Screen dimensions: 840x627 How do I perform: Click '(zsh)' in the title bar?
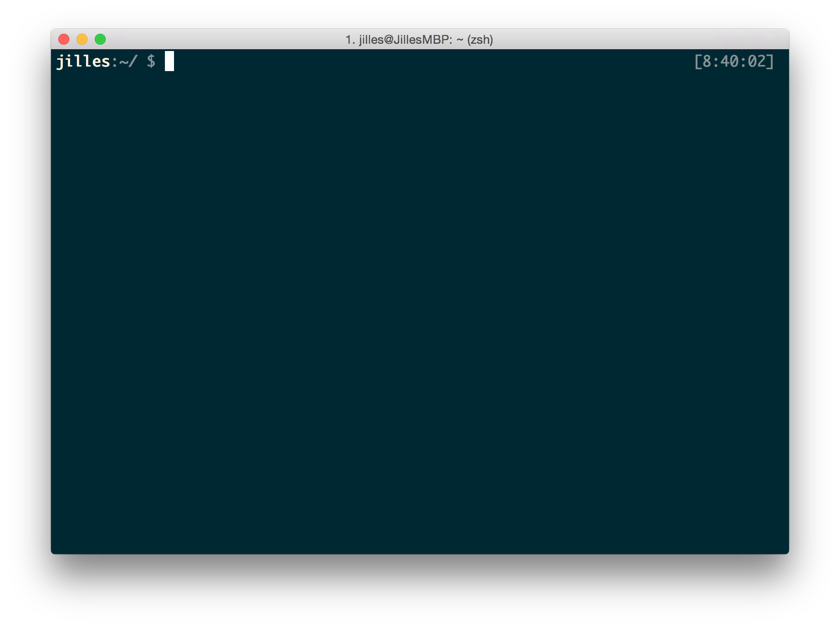click(x=480, y=40)
